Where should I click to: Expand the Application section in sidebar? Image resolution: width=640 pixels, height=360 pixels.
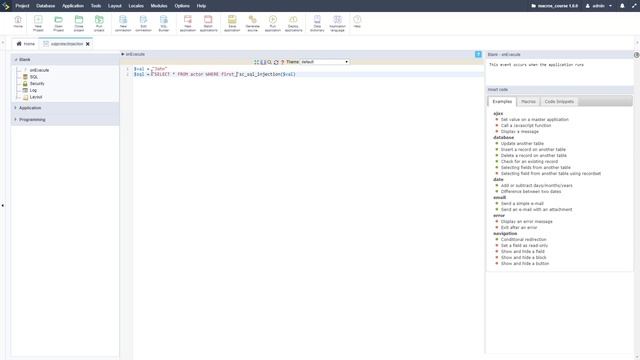pyautogui.click(x=65, y=108)
